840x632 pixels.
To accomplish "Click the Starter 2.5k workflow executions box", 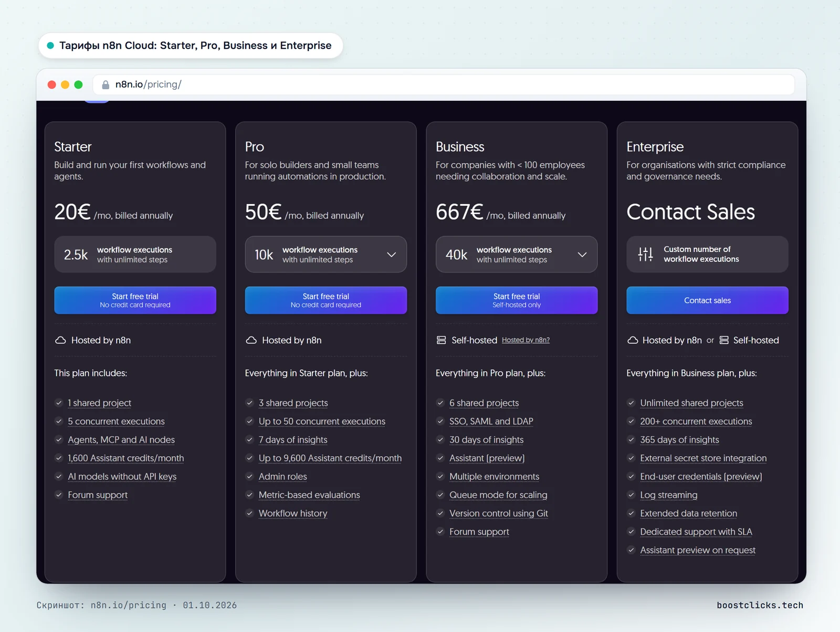I will 135,254.
